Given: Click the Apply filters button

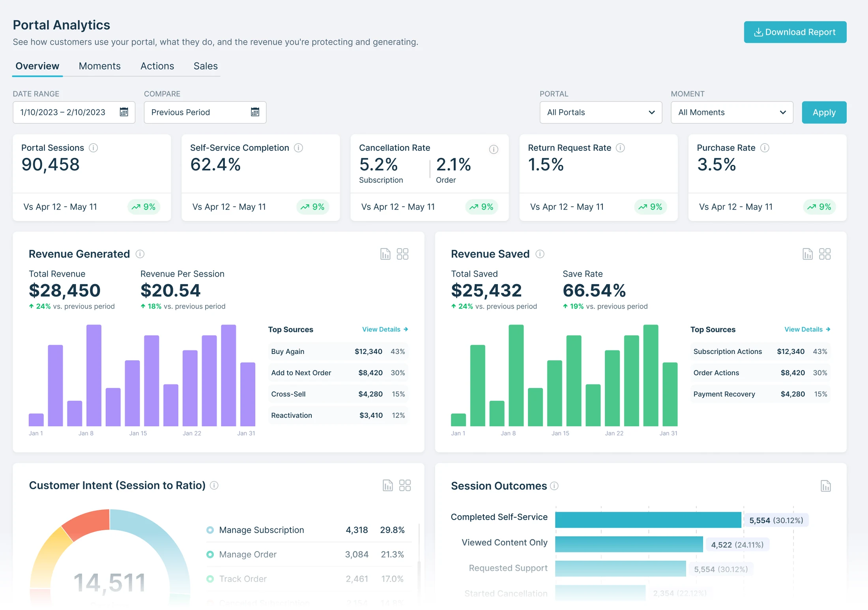Looking at the screenshot, I should pos(824,112).
